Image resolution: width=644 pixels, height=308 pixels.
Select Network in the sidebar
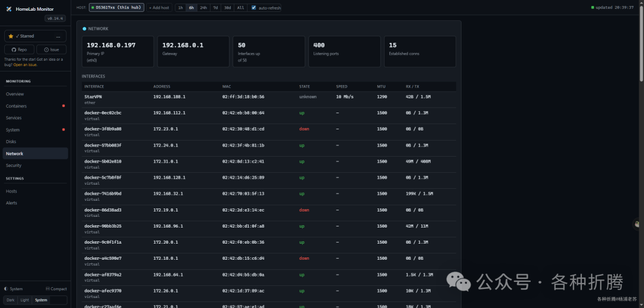(35, 153)
